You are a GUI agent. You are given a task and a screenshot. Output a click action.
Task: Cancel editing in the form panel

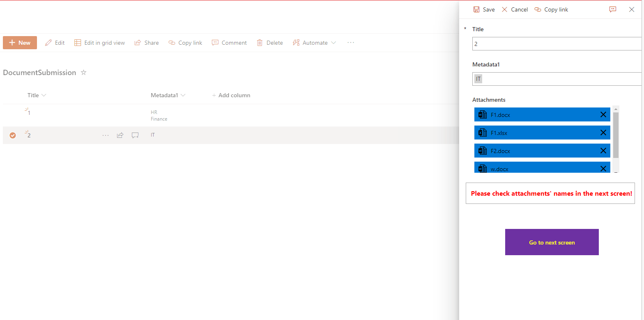515,9
